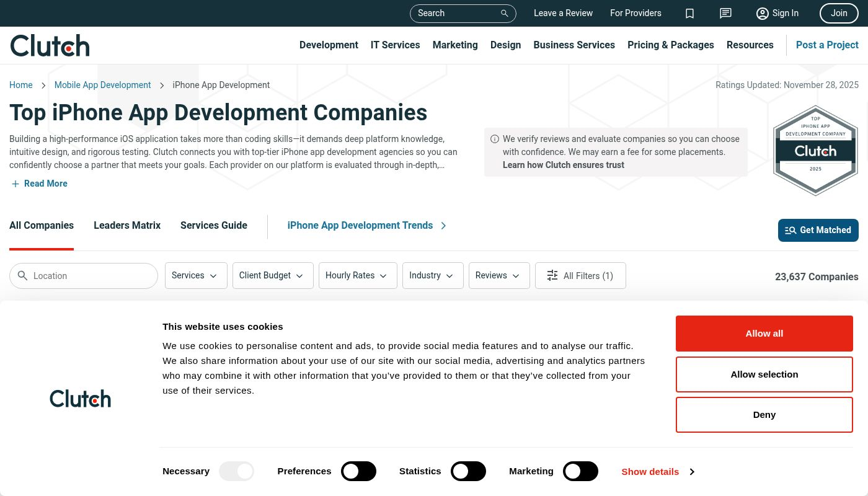Viewport: 868px width, 496px height.
Task: Click the Get Matched button
Action: (x=818, y=230)
